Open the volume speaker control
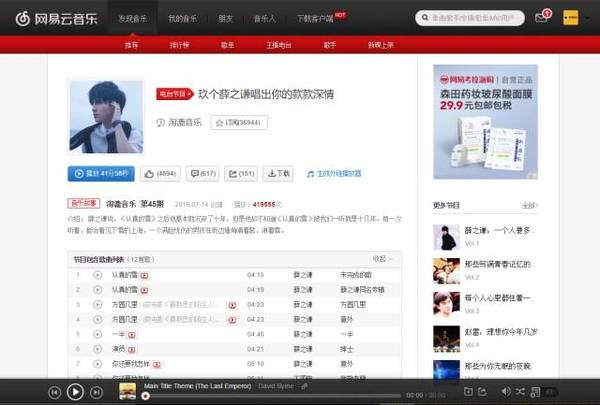 505,391
